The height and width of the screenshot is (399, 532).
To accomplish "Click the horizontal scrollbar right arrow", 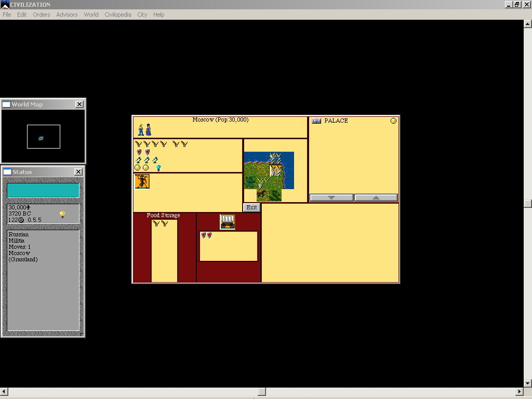I will 520,392.
